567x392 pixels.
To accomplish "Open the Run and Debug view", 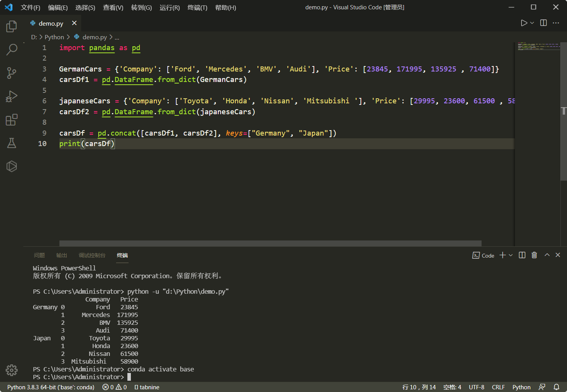I will 12,96.
